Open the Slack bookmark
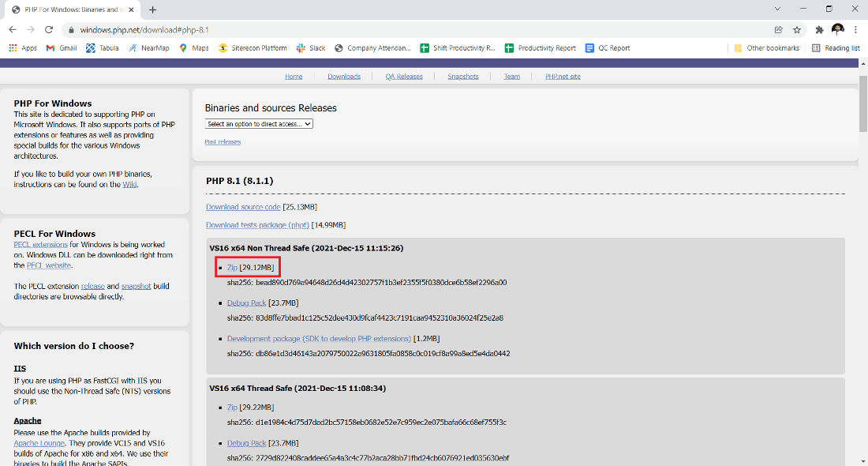The height and width of the screenshot is (466, 868). (311, 48)
